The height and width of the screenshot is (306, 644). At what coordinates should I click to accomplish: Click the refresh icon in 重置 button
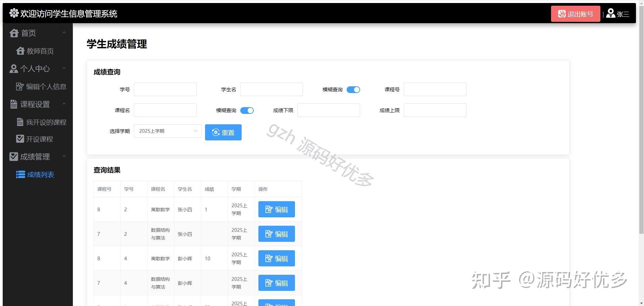point(216,132)
